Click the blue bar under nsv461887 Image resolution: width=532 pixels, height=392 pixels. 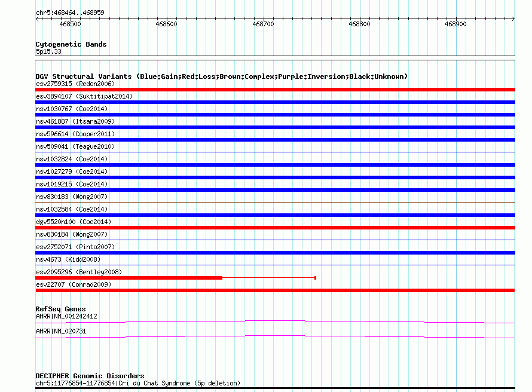[x=275, y=127]
